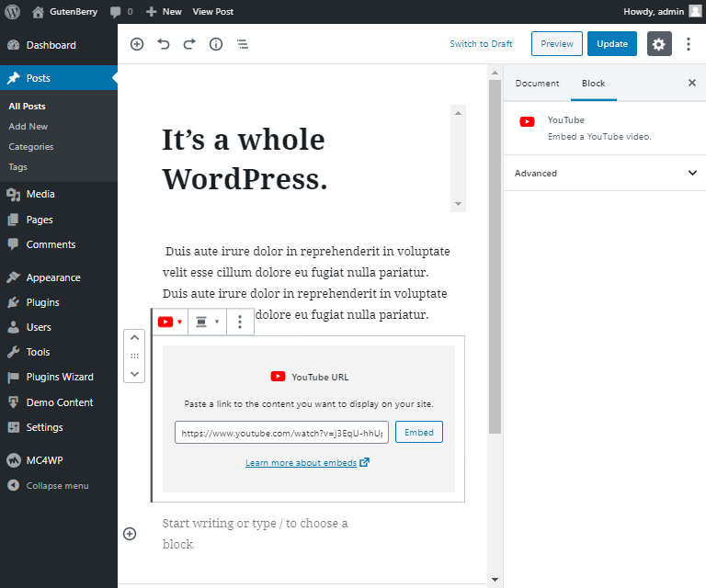Toggle the settings gear sidebar
Screen dimensions: 706x588
pyautogui.click(x=659, y=43)
